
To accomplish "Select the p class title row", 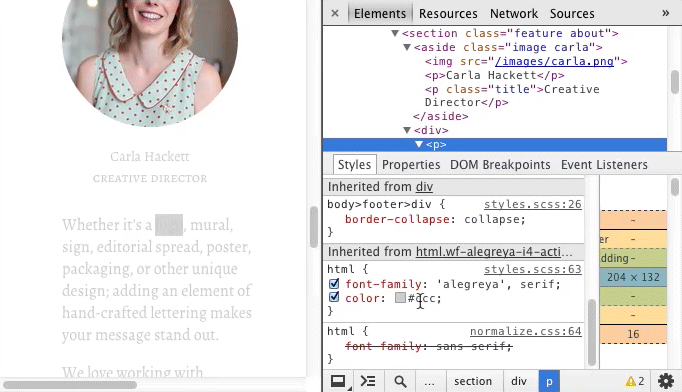I will tap(512, 96).
